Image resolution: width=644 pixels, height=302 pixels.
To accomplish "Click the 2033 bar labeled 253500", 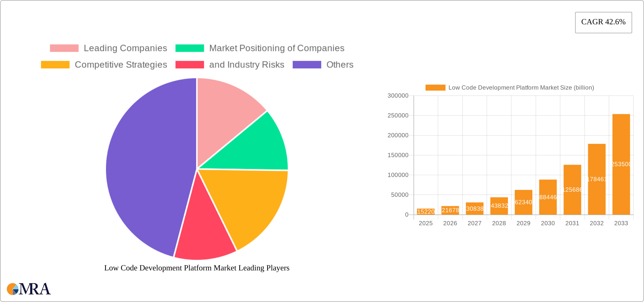I will coord(621,164).
